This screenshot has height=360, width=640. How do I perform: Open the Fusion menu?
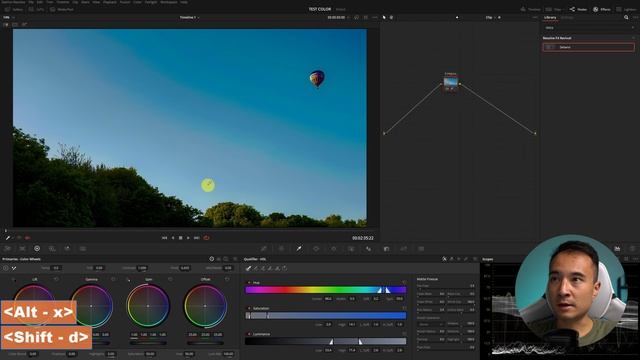point(124,2)
